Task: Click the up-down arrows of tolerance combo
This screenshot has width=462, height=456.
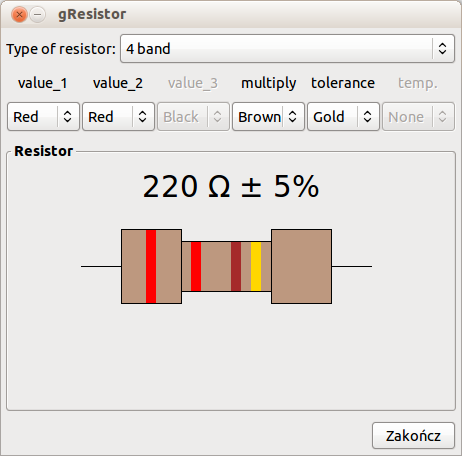Action: tap(367, 117)
